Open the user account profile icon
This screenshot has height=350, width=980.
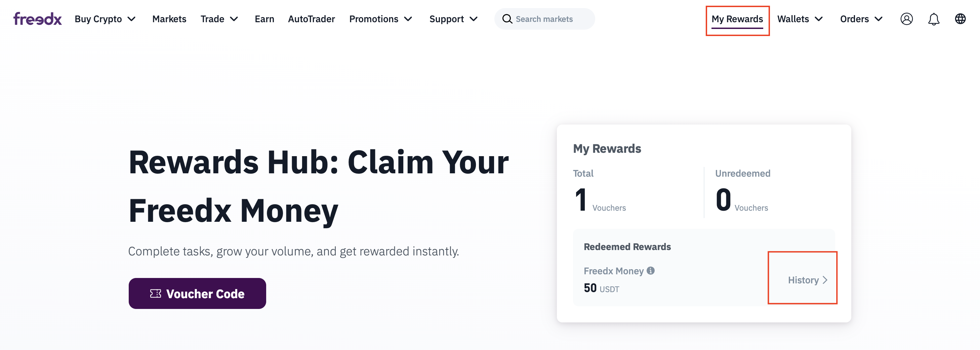906,19
